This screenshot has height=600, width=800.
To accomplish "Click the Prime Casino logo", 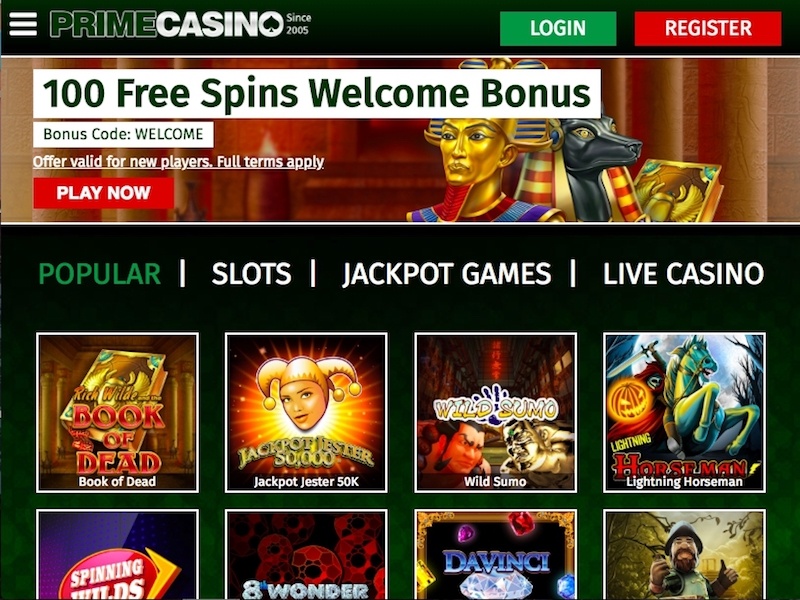I will coord(181,24).
